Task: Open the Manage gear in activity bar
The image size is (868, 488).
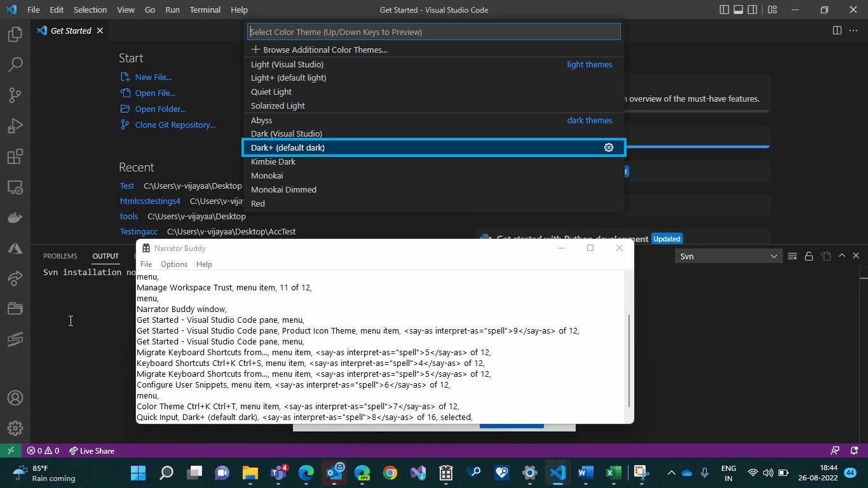Action: (15, 429)
